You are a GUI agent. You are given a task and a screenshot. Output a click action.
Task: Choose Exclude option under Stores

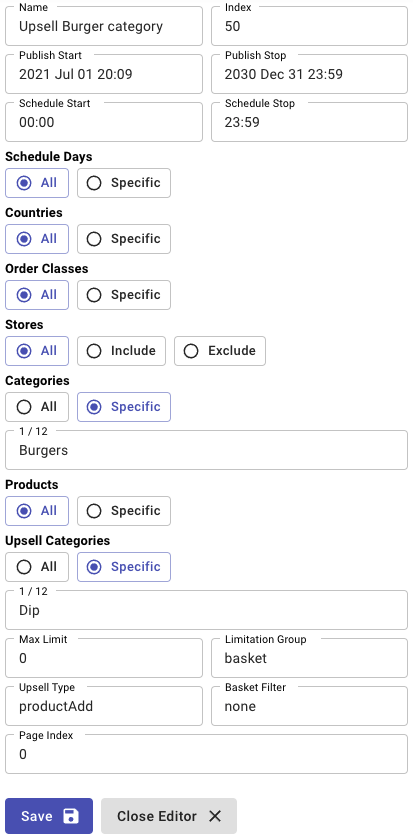220,351
